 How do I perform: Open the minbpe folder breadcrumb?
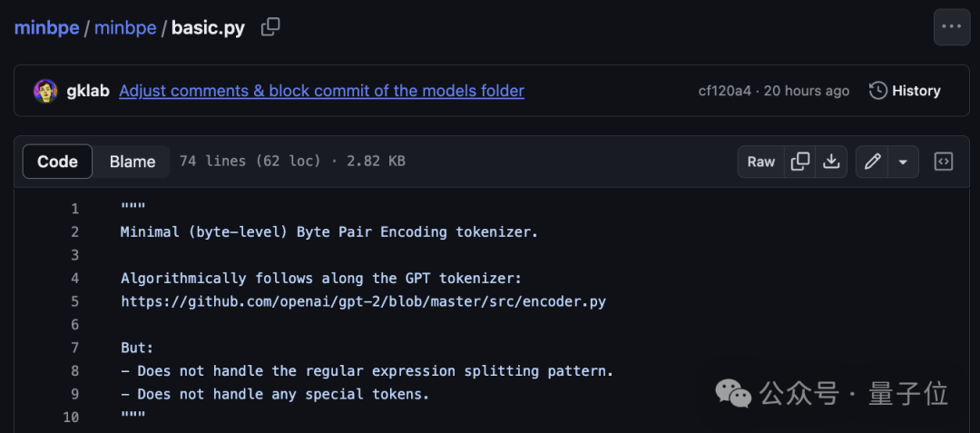(126, 27)
